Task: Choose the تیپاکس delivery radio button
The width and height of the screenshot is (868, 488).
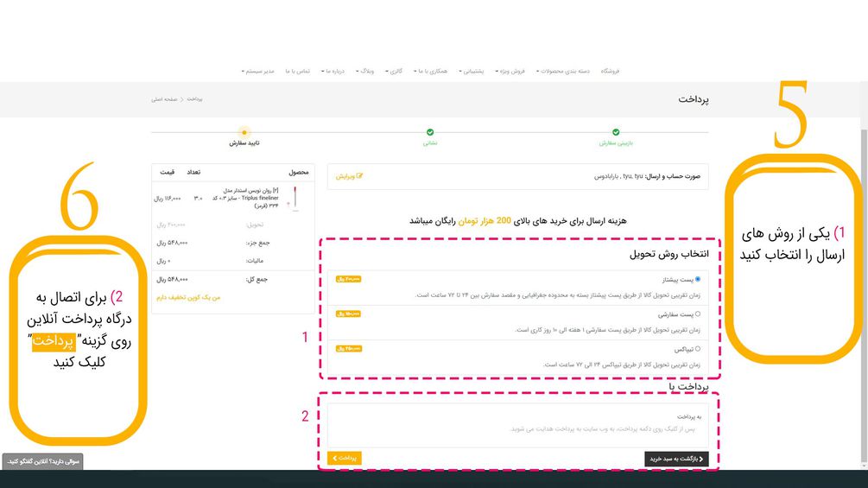Action: 698,349
